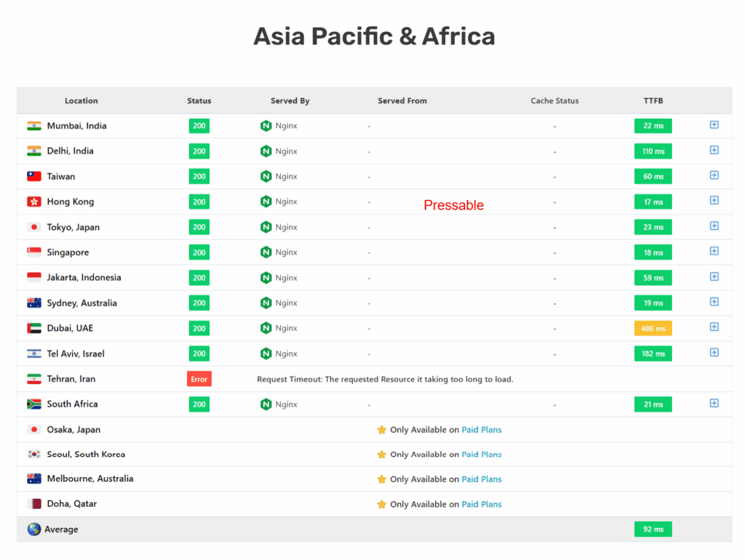
Task: Click the yellow 466 ms TTFB badge
Action: pos(653,328)
